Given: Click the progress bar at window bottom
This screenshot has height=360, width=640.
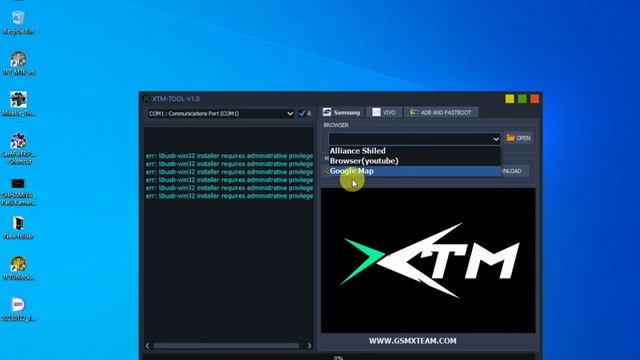Looking at the screenshot, I should (x=338, y=357).
